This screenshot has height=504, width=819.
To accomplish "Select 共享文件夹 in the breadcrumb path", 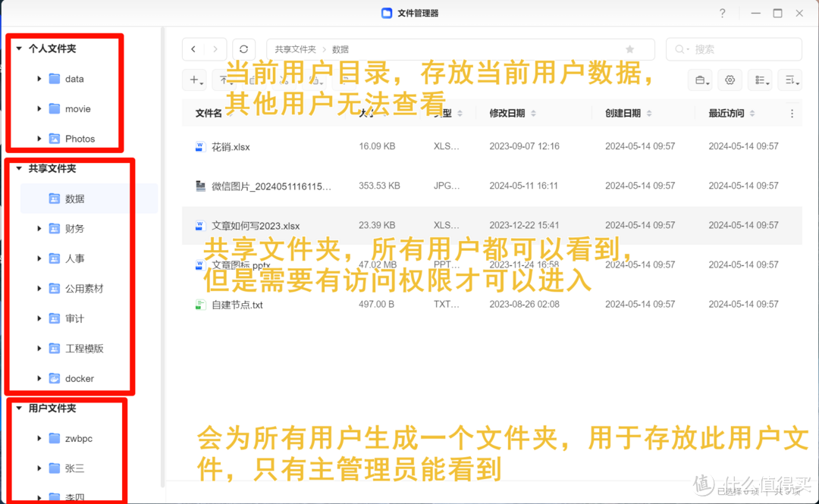I will 294,49.
